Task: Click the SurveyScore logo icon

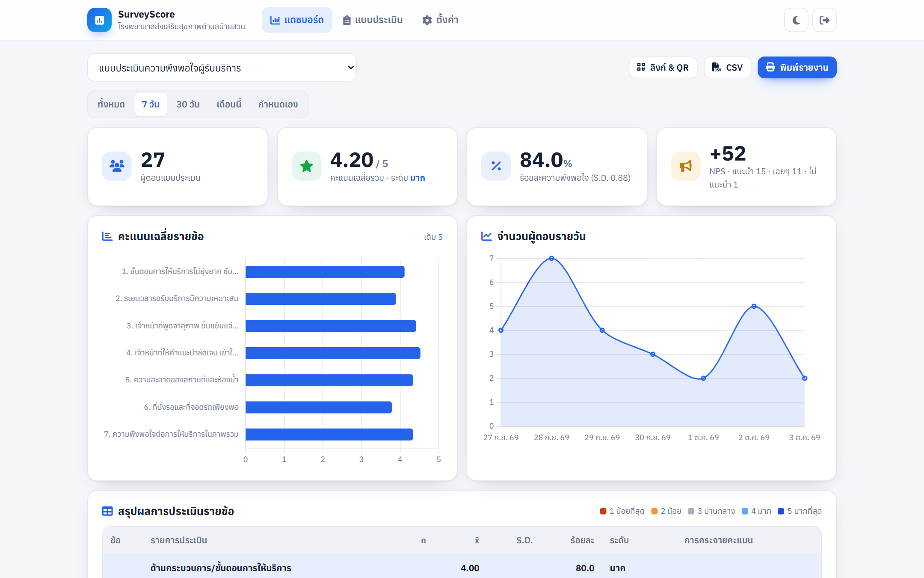Action: (x=99, y=20)
